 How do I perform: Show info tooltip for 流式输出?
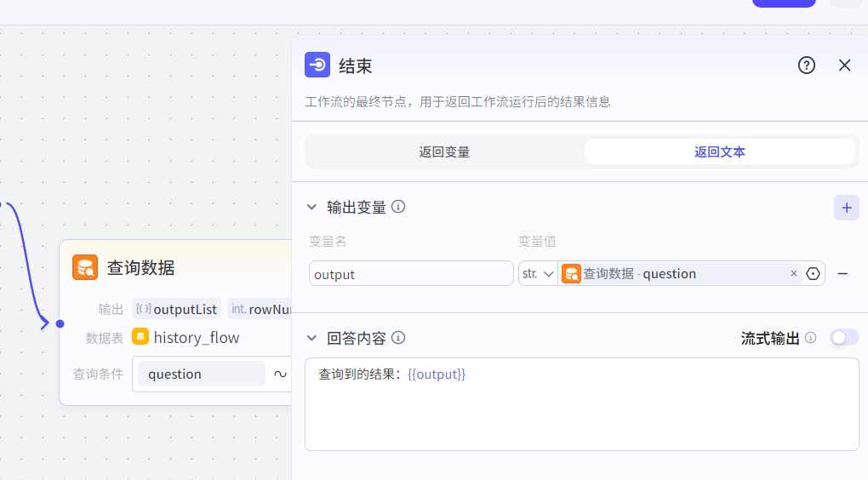click(x=810, y=338)
